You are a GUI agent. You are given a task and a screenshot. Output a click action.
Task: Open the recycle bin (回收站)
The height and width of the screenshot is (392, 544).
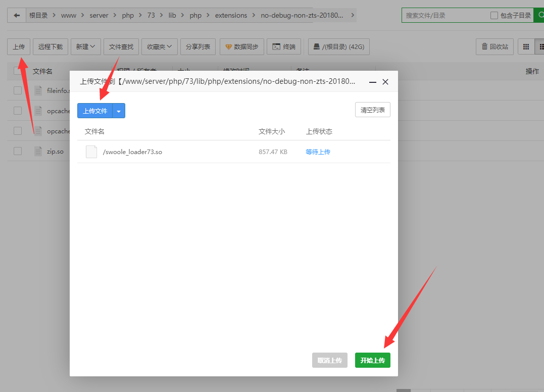[x=494, y=46]
